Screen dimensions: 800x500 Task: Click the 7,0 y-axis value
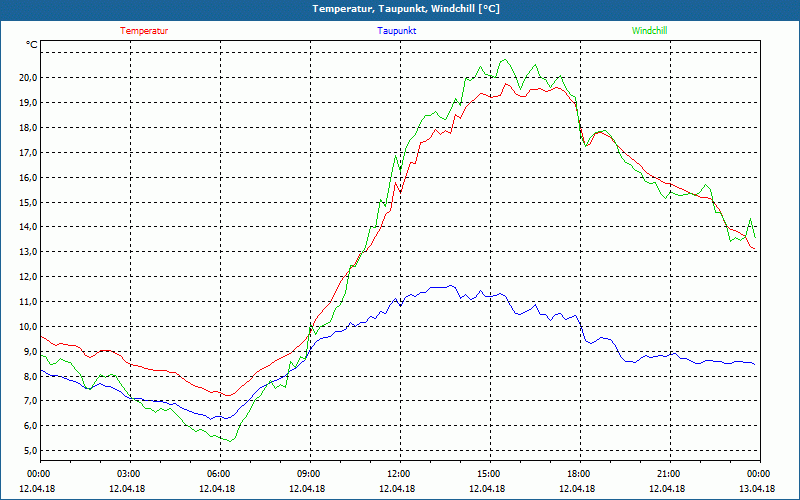31,401
